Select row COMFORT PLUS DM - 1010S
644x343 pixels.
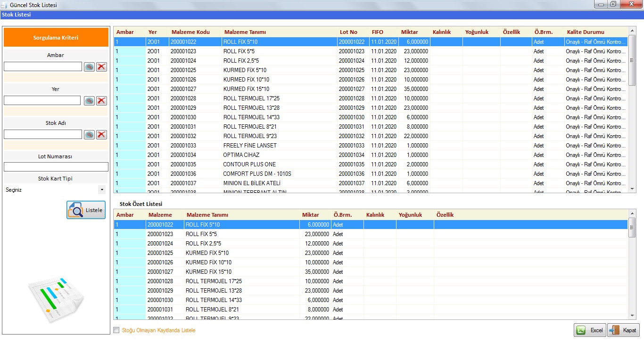371,174
